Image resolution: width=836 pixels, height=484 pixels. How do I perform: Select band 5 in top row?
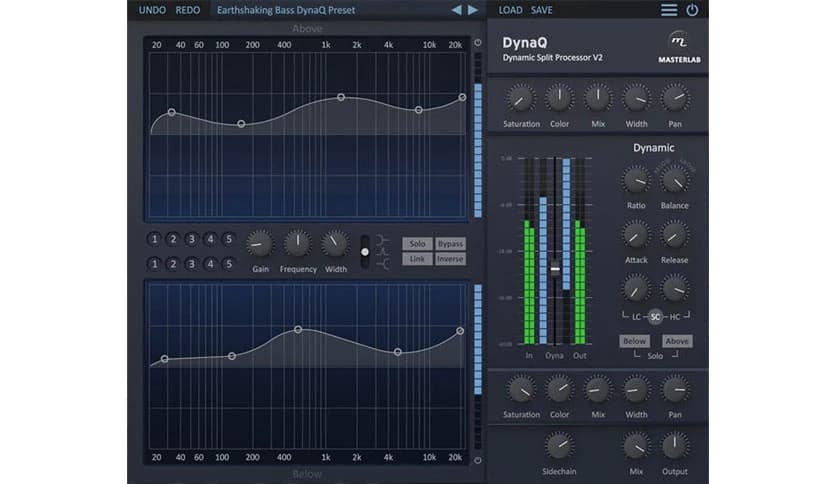click(229, 239)
